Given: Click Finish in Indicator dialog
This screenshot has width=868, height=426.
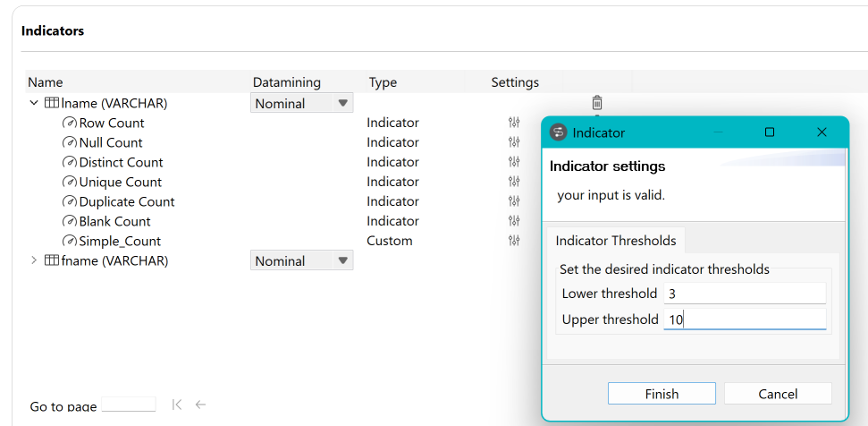Looking at the screenshot, I should [x=662, y=394].
